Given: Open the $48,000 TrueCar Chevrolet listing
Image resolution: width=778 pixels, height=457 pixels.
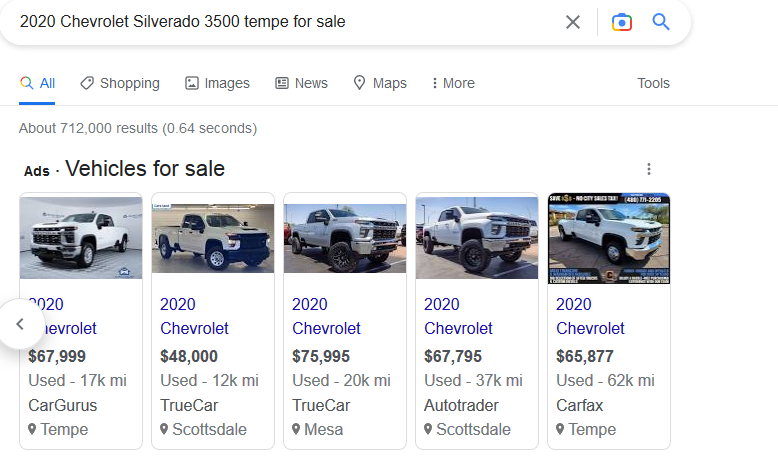Looking at the screenshot, I should 194,316.
